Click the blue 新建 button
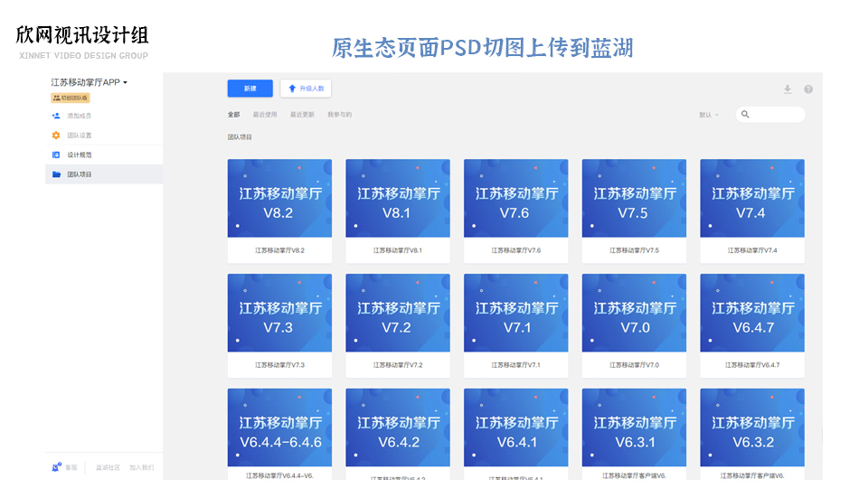This screenshot has height=488, width=868. pos(250,89)
